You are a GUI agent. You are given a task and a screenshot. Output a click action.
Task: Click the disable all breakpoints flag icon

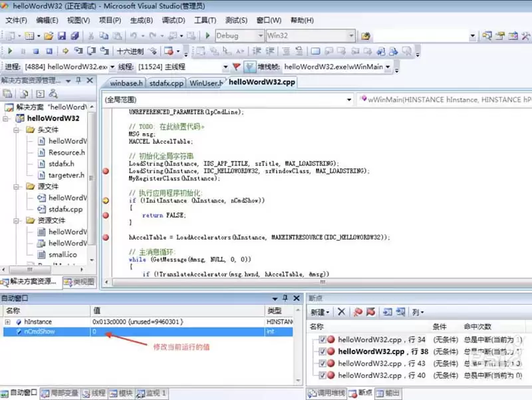[372, 313]
